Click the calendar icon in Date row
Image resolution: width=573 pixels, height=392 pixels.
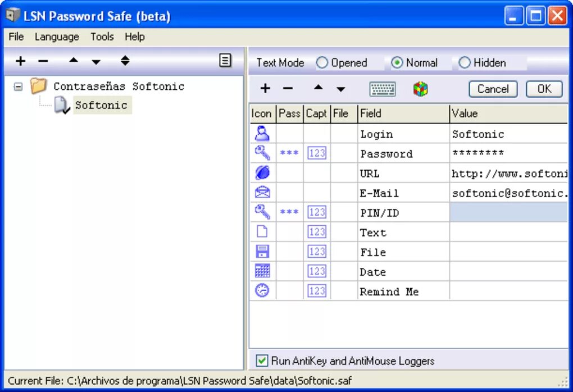(x=262, y=271)
